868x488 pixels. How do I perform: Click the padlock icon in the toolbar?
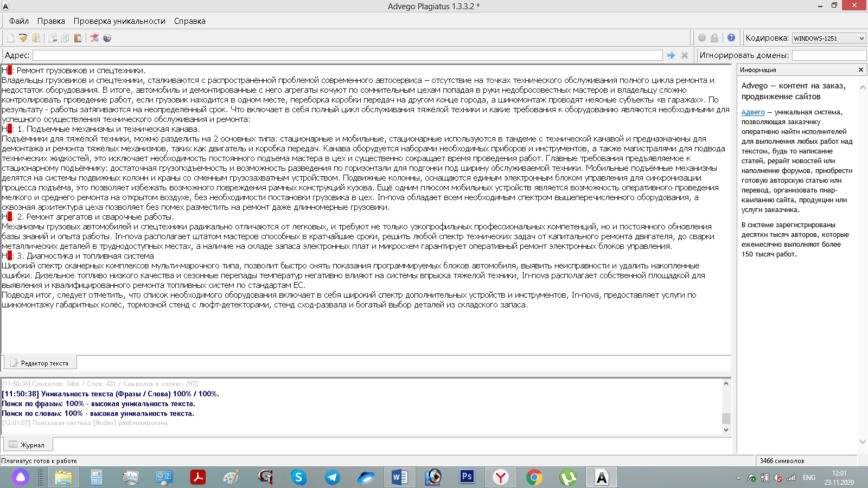point(714,38)
